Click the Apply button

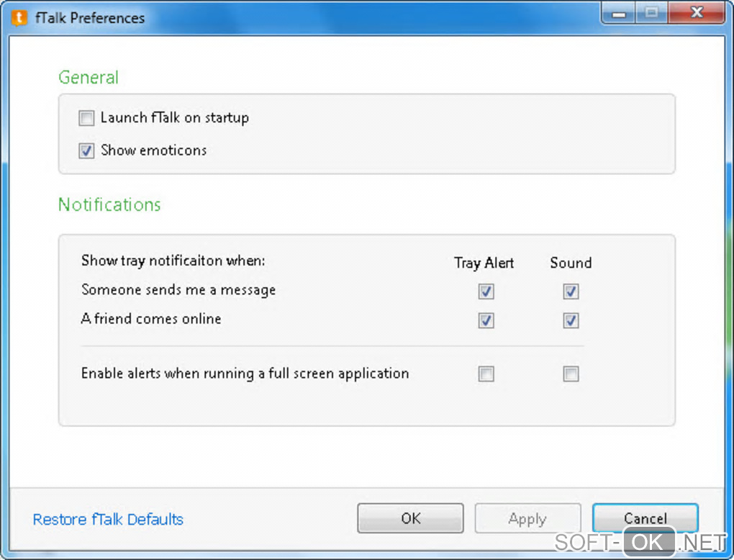[527, 518]
